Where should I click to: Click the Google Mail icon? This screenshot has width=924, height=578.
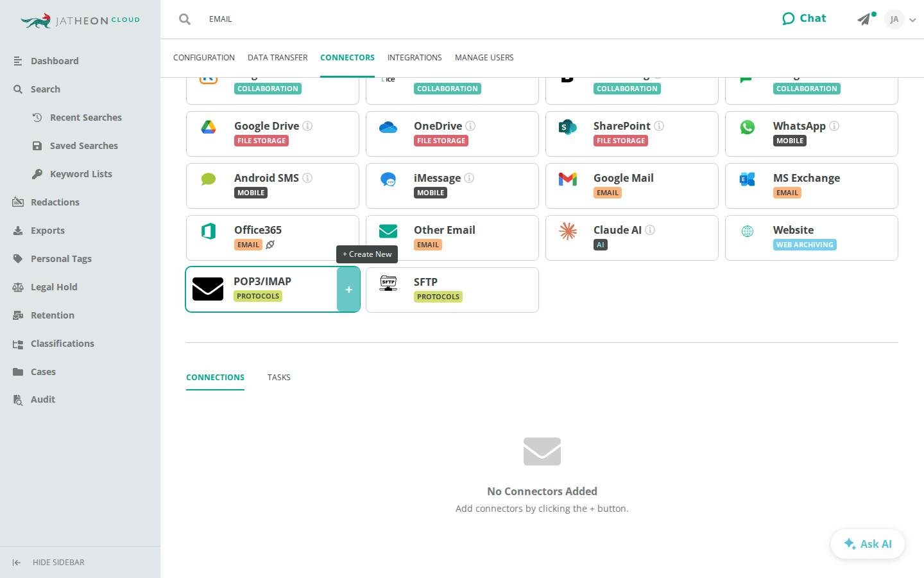(x=568, y=179)
